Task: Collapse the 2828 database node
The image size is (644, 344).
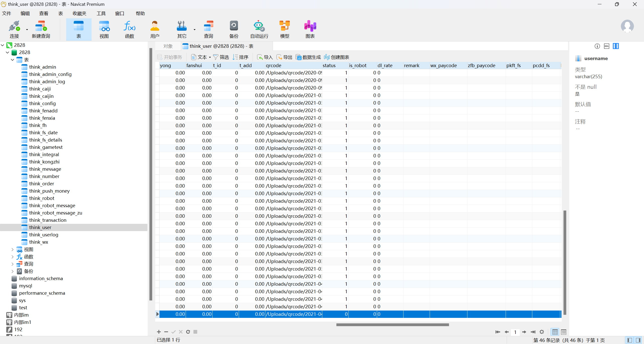Action: coord(8,52)
